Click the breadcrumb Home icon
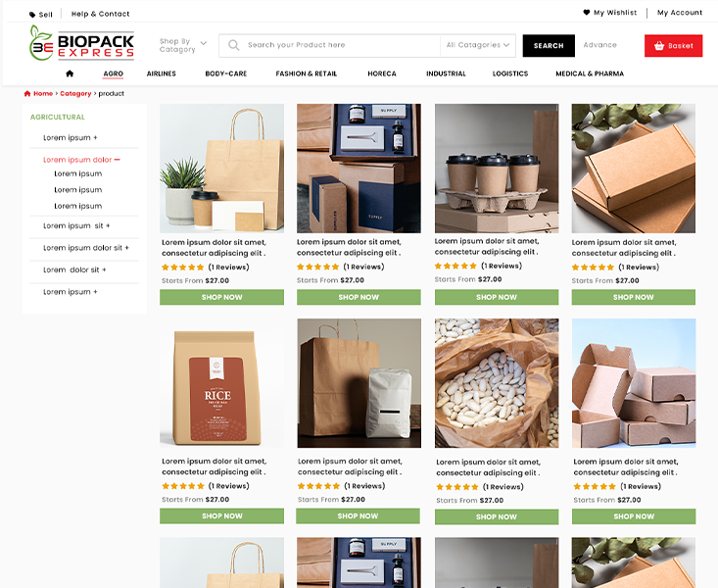The image size is (718, 588). coord(27,93)
